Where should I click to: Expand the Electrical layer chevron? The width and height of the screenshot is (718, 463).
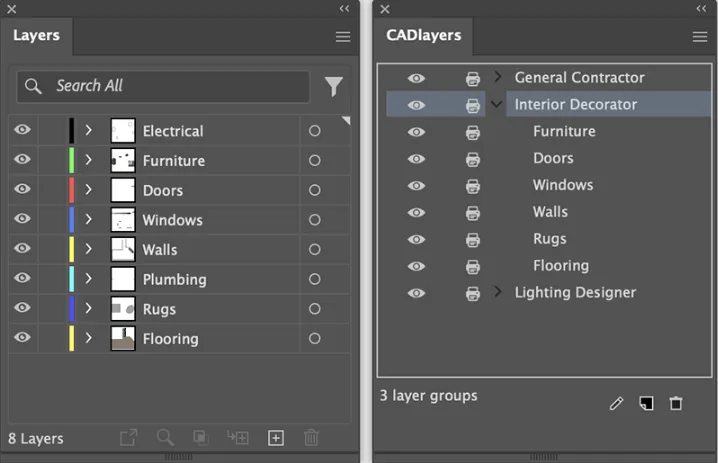pyautogui.click(x=88, y=130)
